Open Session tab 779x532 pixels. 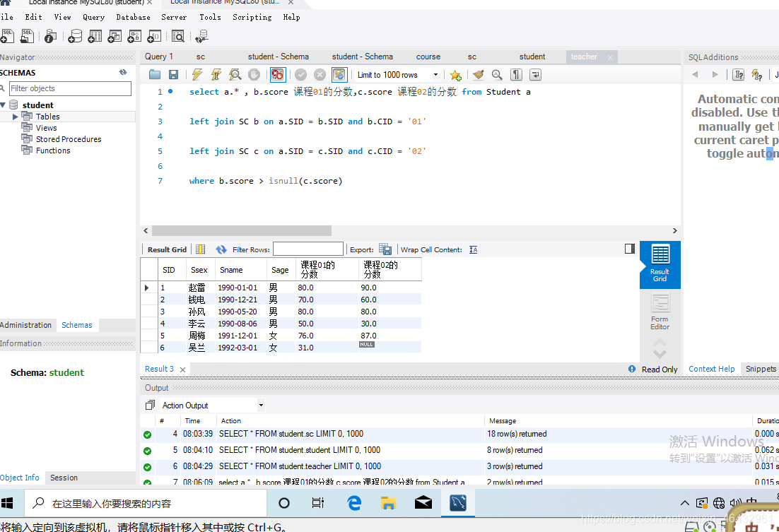[64, 478]
